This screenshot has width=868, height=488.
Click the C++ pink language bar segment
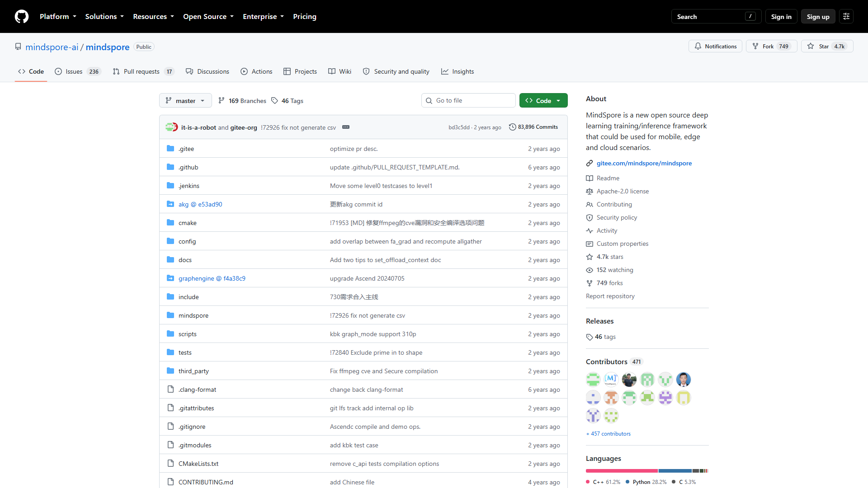[x=622, y=471]
